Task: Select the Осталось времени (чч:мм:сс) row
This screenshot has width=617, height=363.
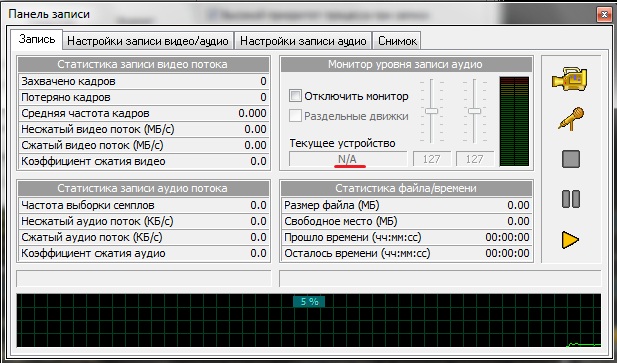Action: [x=406, y=253]
